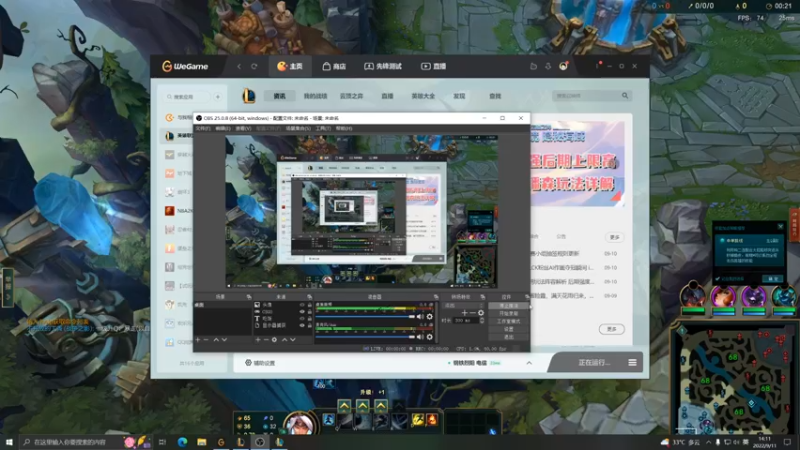Screen dimensions: 800x450
Task: Click first mixer channel volume slider
Action: click(365, 317)
